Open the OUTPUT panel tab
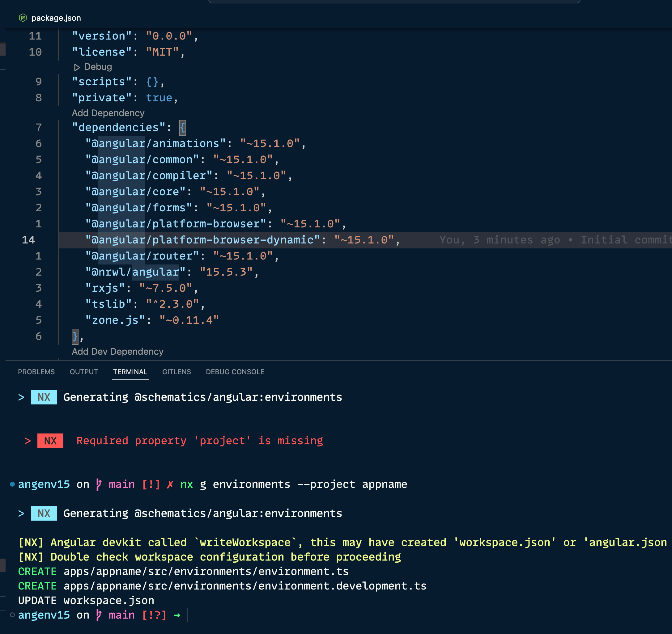The height and width of the screenshot is (634, 672). point(83,372)
